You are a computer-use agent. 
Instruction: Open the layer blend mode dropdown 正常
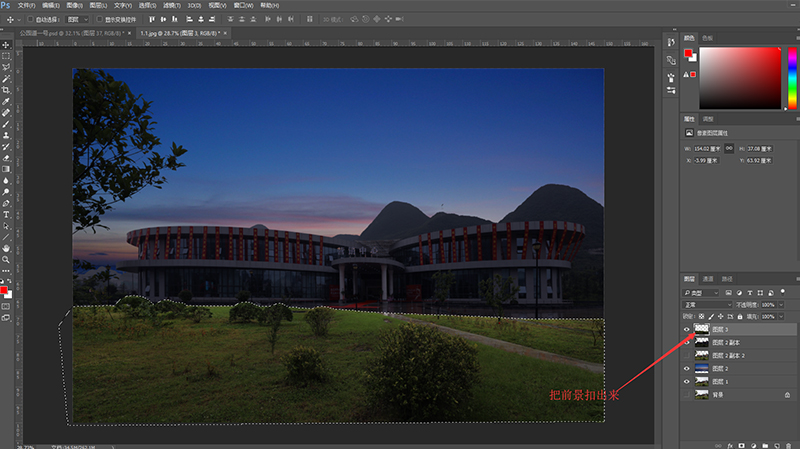pos(706,304)
